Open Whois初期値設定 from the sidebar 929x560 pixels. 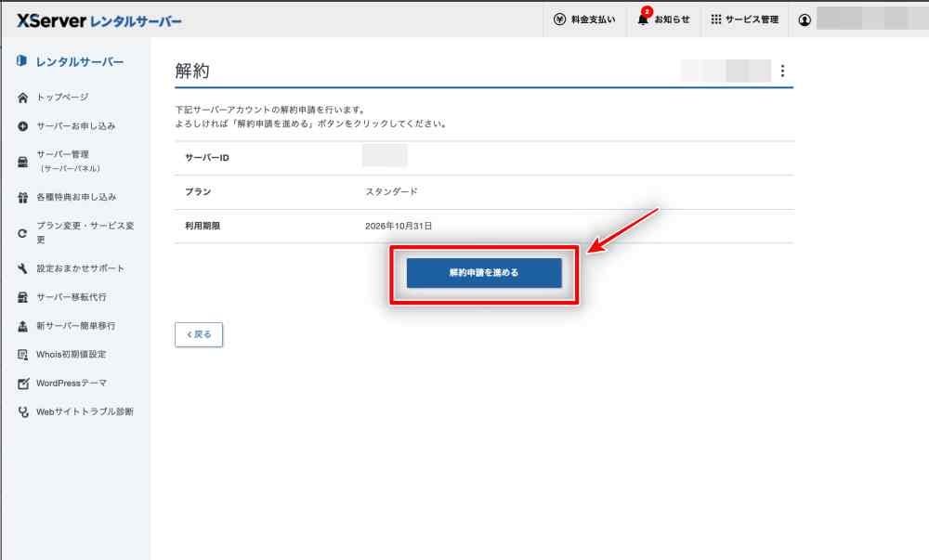click(71, 355)
